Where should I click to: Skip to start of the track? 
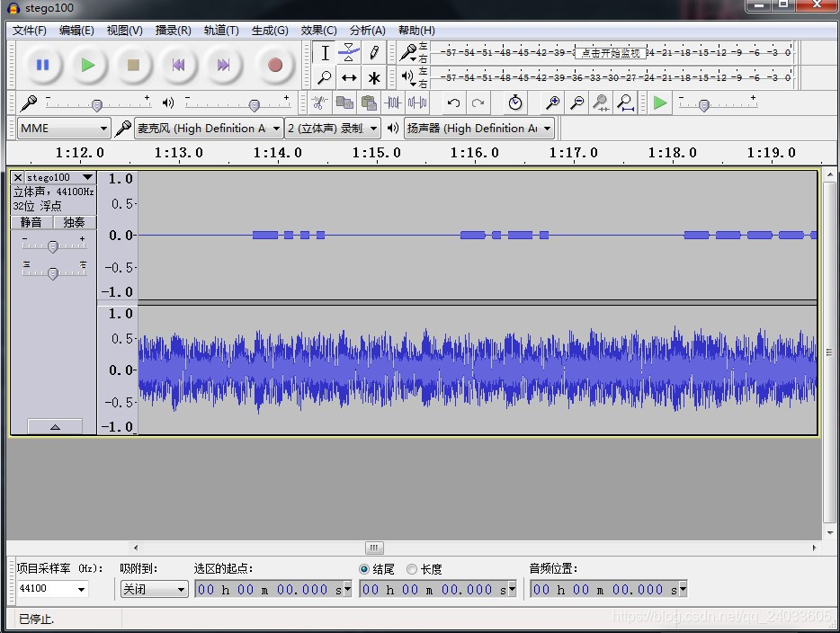click(178, 66)
